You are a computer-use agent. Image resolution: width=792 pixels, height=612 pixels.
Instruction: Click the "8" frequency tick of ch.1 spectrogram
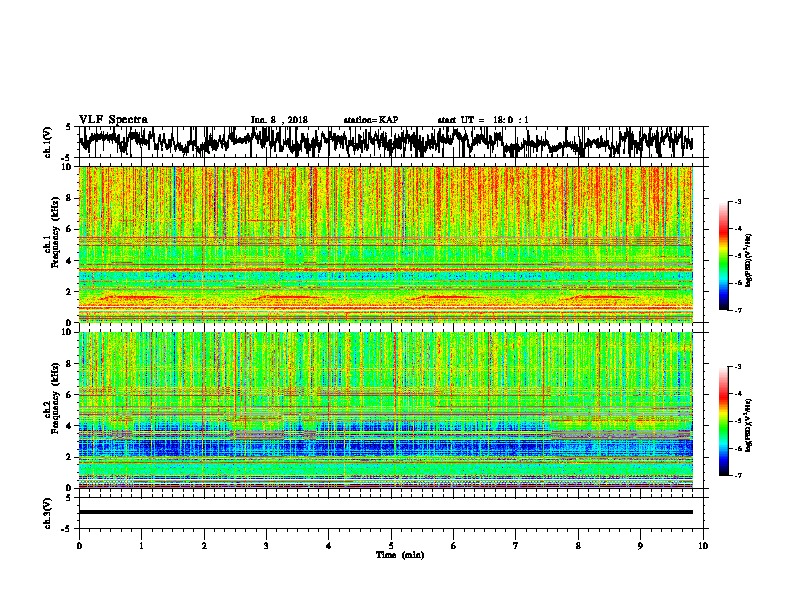69,198
